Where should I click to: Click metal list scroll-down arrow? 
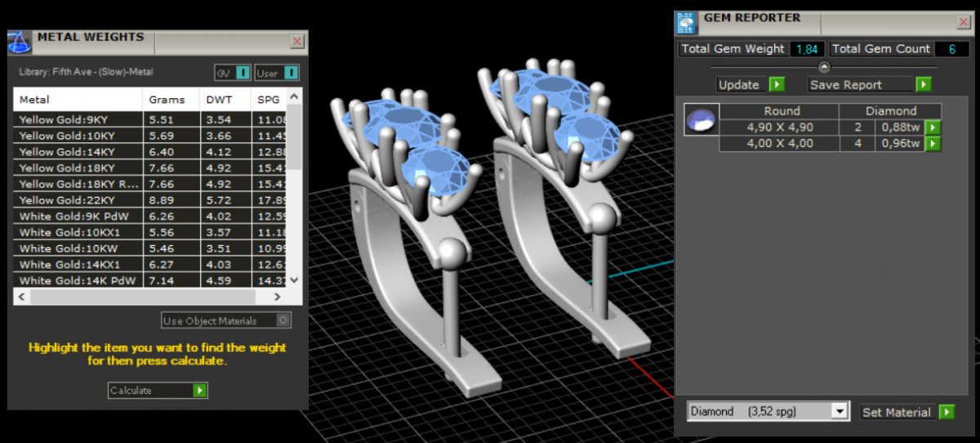coord(295,280)
